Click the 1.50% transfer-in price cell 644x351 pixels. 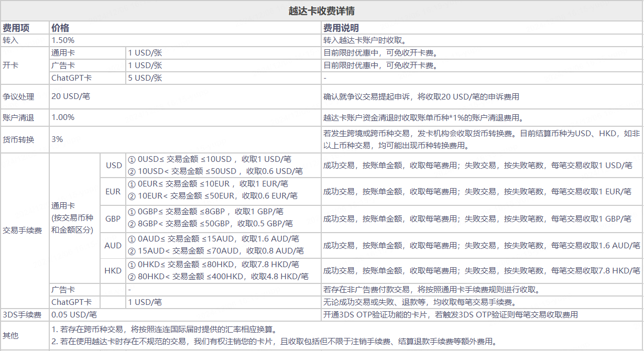pyautogui.click(x=63, y=40)
